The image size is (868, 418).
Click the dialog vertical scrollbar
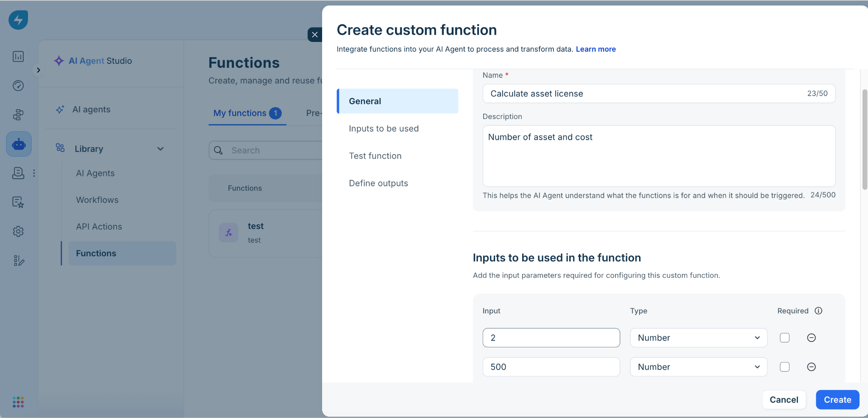click(865, 140)
